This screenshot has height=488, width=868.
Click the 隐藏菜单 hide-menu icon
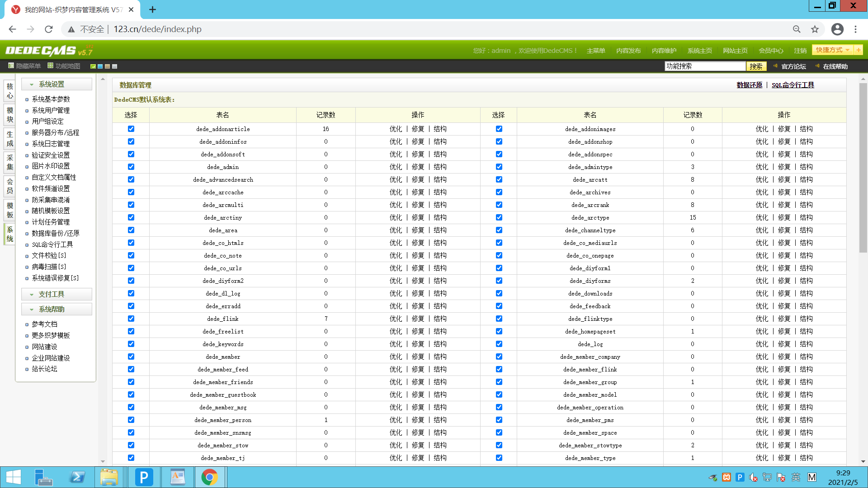point(11,66)
